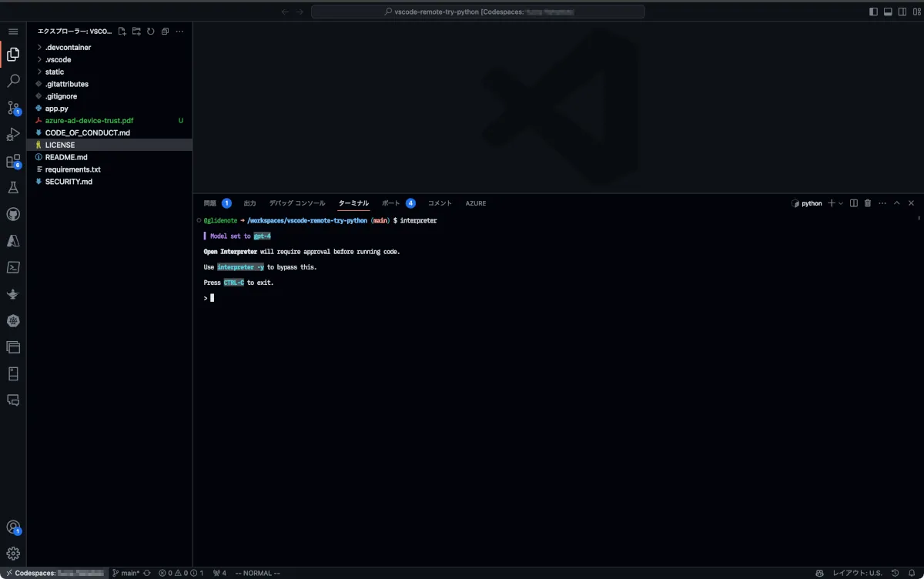The width and height of the screenshot is (924, 579).
Task: Open the Manage gear settings icon
Action: (13, 553)
